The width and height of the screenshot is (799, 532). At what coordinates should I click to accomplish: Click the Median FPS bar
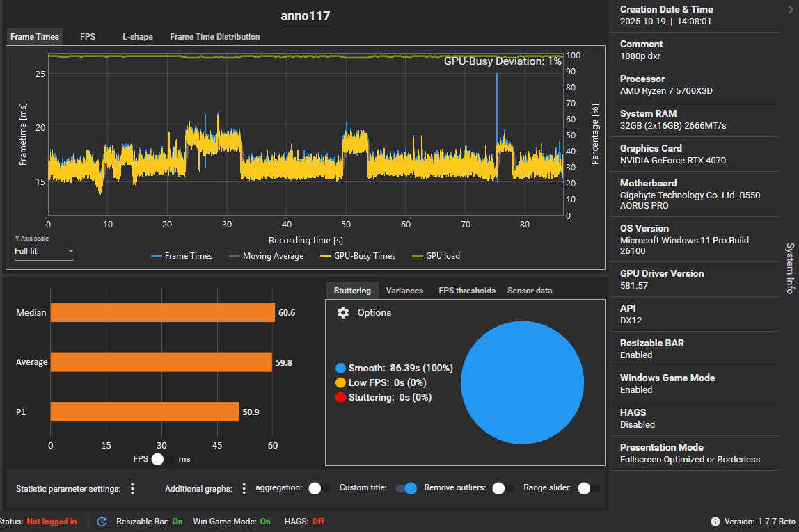point(163,312)
